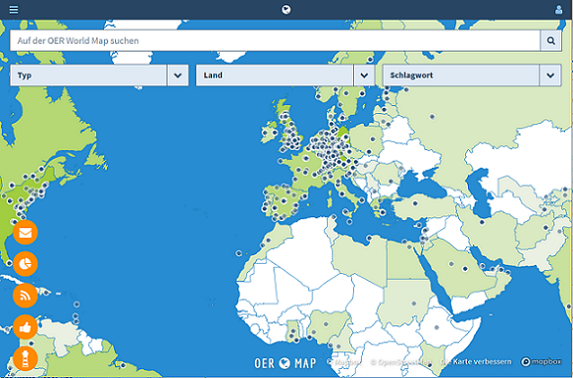This screenshot has height=378, width=573.
Task: Open the OpenStreetMap attribution link
Action: click(401, 362)
